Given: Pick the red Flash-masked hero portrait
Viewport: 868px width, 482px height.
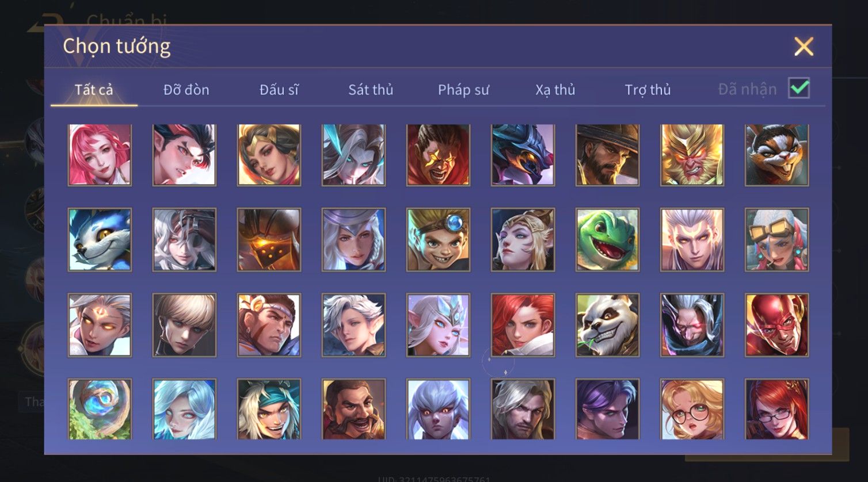Looking at the screenshot, I should pyautogui.click(x=777, y=325).
